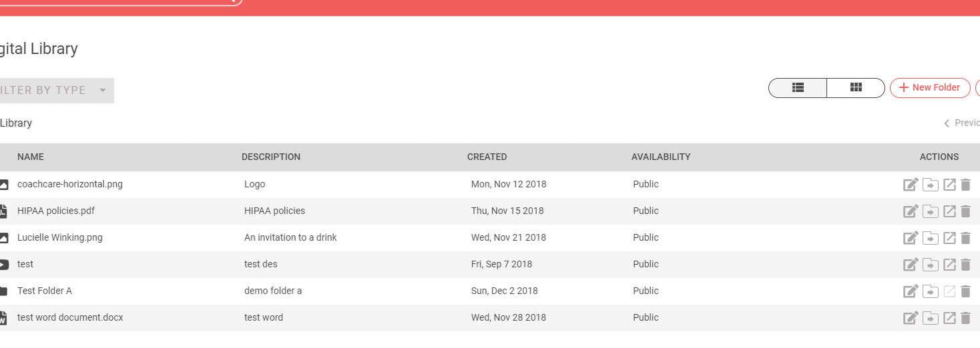Delete Test Folder A
The height and width of the screenshot is (348, 980).
(x=965, y=291)
